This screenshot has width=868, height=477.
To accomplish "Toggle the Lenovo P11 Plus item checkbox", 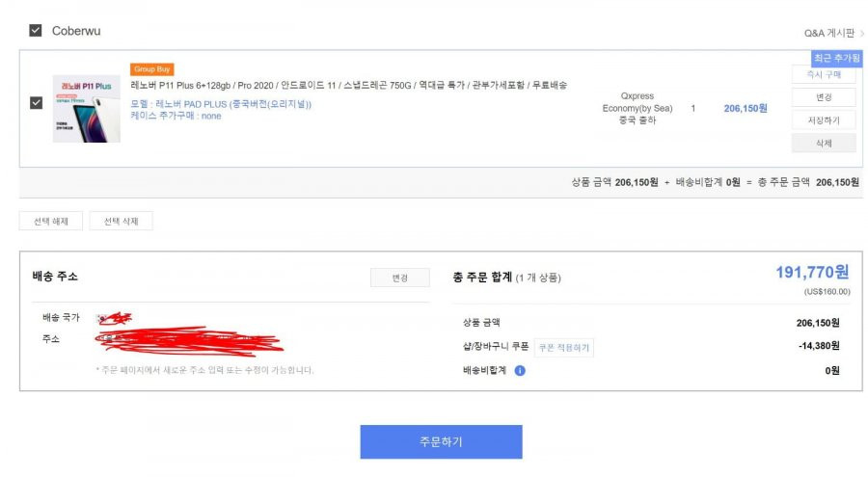I will pyautogui.click(x=36, y=103).
